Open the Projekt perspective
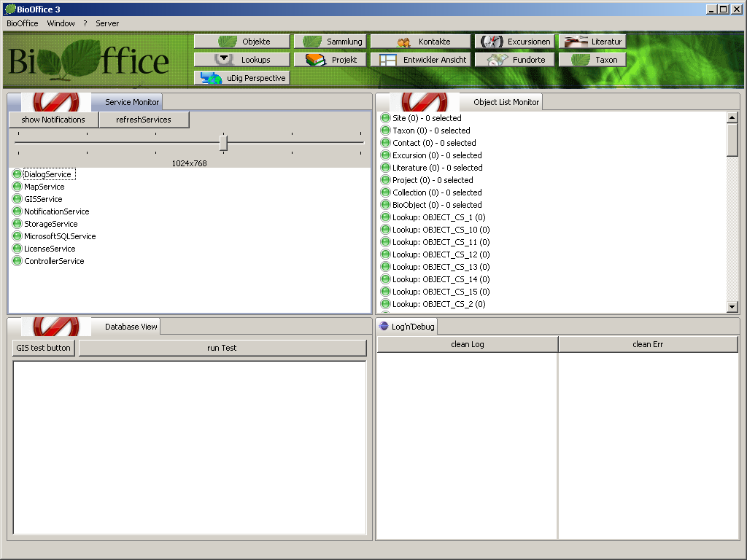Screen dimensions: 747x560 pyautogui.click(x=330, y=60)
